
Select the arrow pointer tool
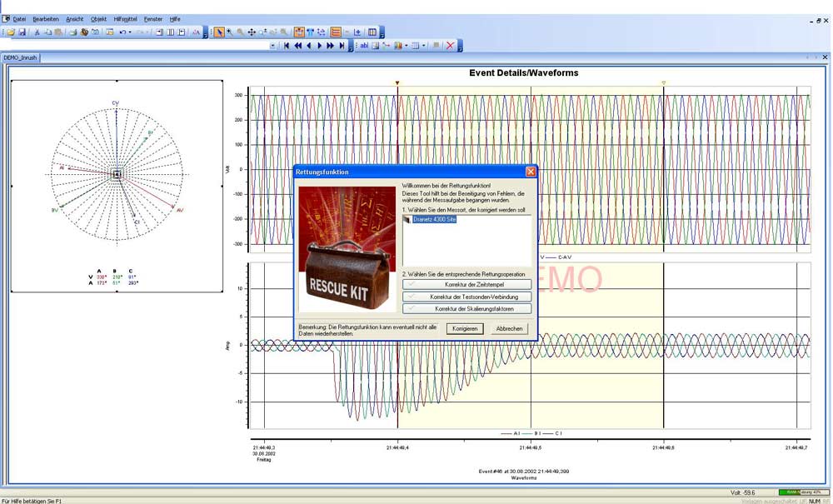pos(219,32)
